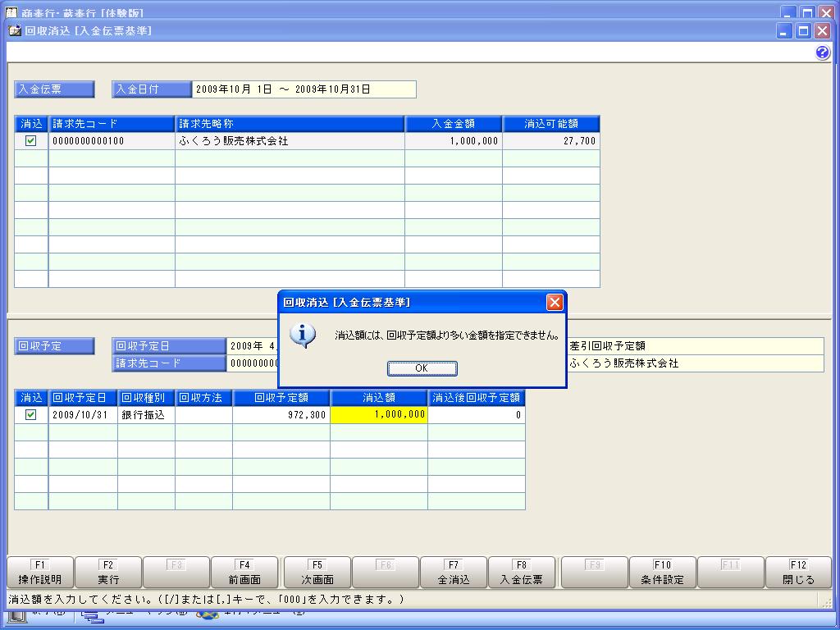The height and width of the screenshot is (630, 840).
Task: Click the 回収方法 column header
Action: point(203,398)
